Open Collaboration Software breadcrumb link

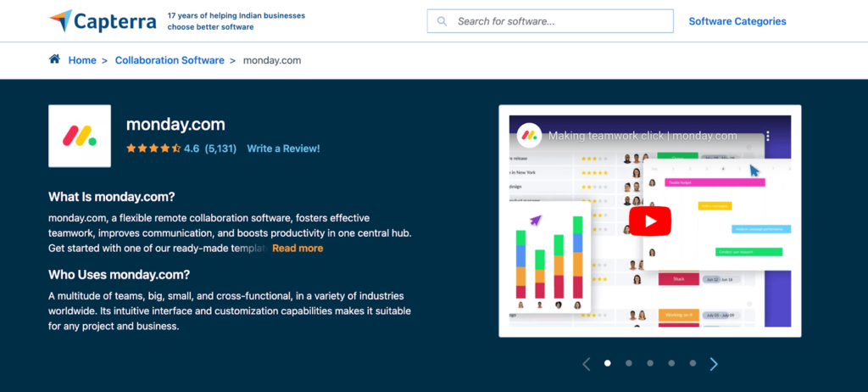point(170,60)
